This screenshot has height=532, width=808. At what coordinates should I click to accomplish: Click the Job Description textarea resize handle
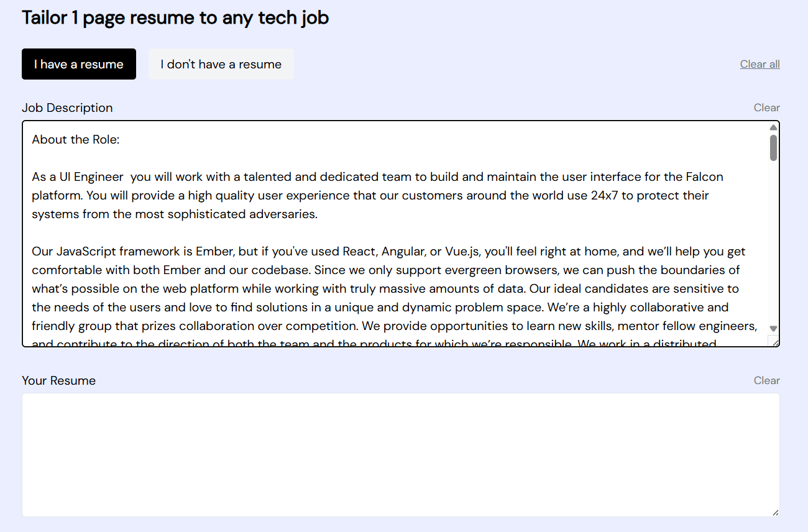[774, 341]
